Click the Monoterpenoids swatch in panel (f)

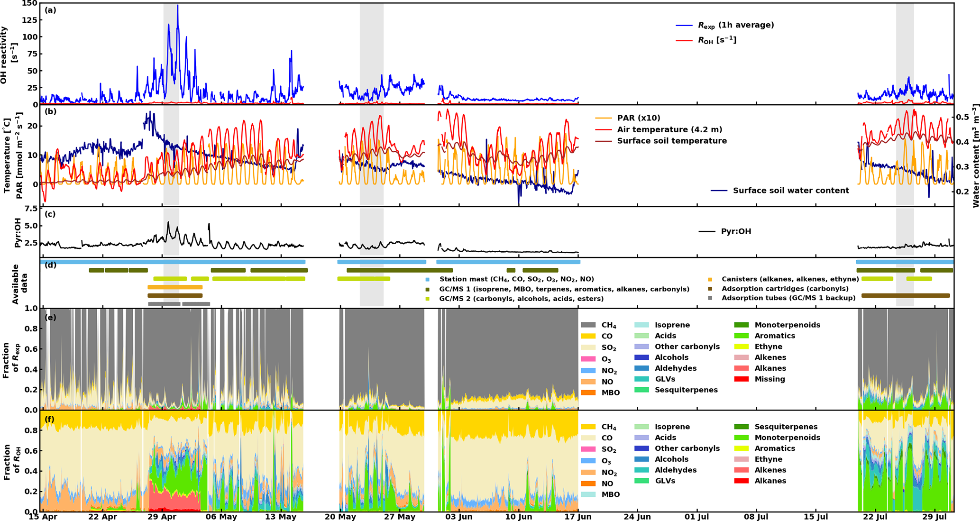click(742, 438)
